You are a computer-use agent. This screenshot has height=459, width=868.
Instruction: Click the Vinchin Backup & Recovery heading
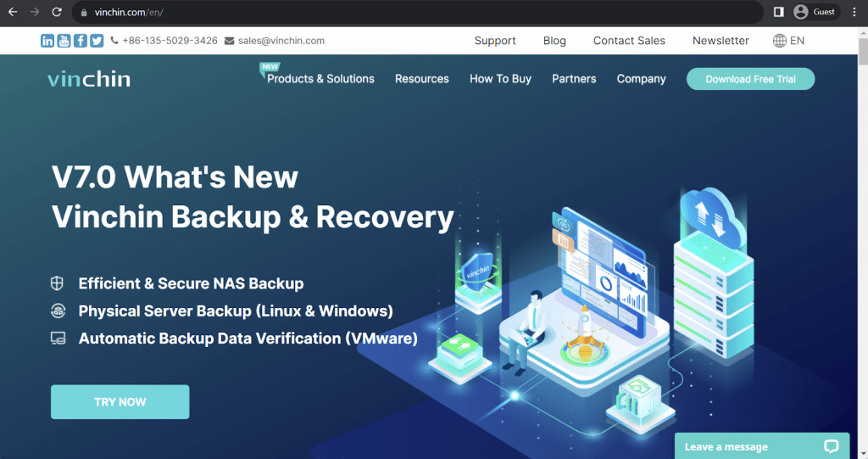[253, 216]
